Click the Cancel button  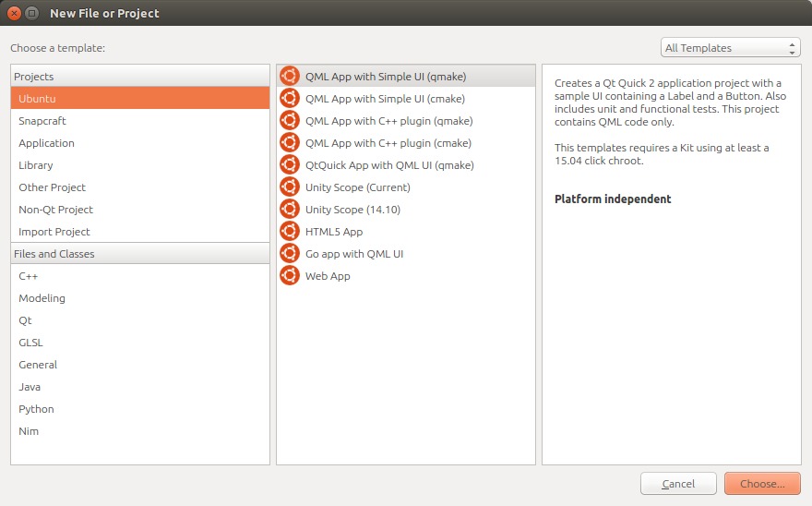pos(678,484)
